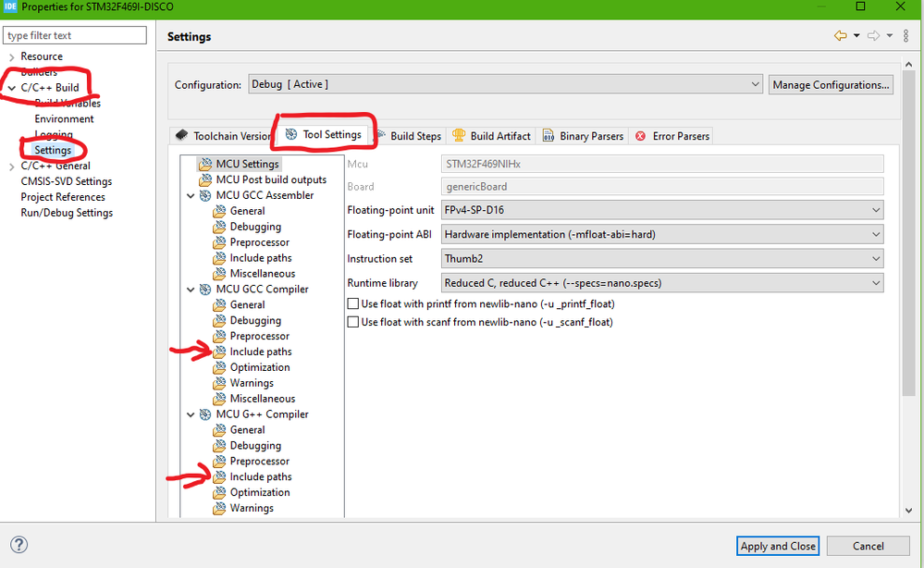
Task: Collapse the C/C++ Build category
Action: pos(12,88)
